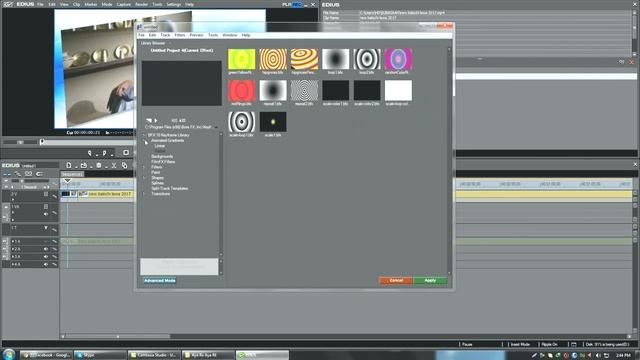Click the Advanced Mode button
640x360 pixels.
160,280
